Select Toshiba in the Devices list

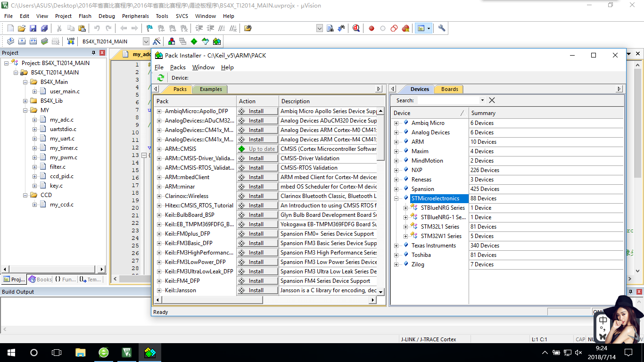point(421,255)
